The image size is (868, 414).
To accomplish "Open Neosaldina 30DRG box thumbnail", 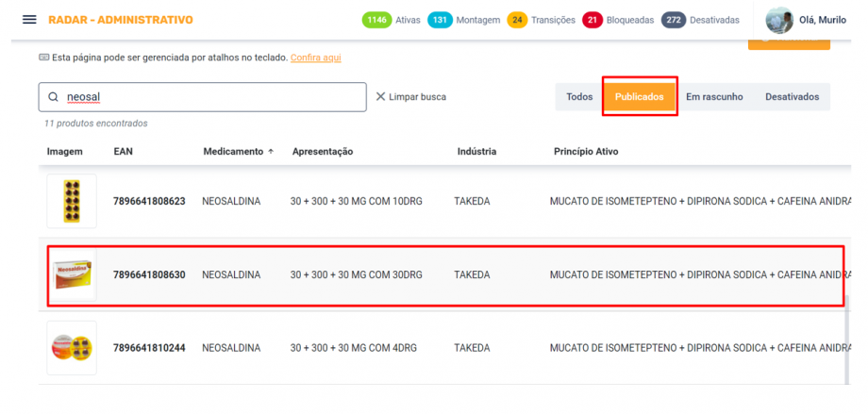I will (x=72, y=274).
